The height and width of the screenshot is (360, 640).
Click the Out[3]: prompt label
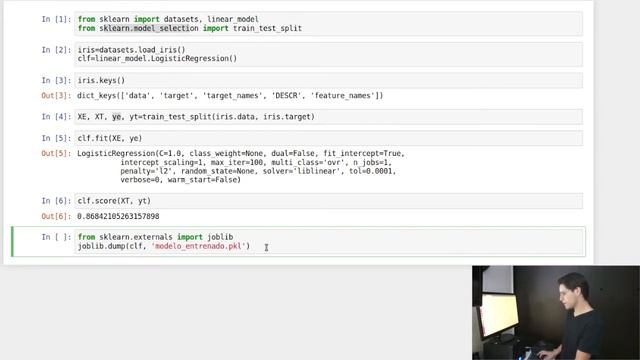[56, 96]
